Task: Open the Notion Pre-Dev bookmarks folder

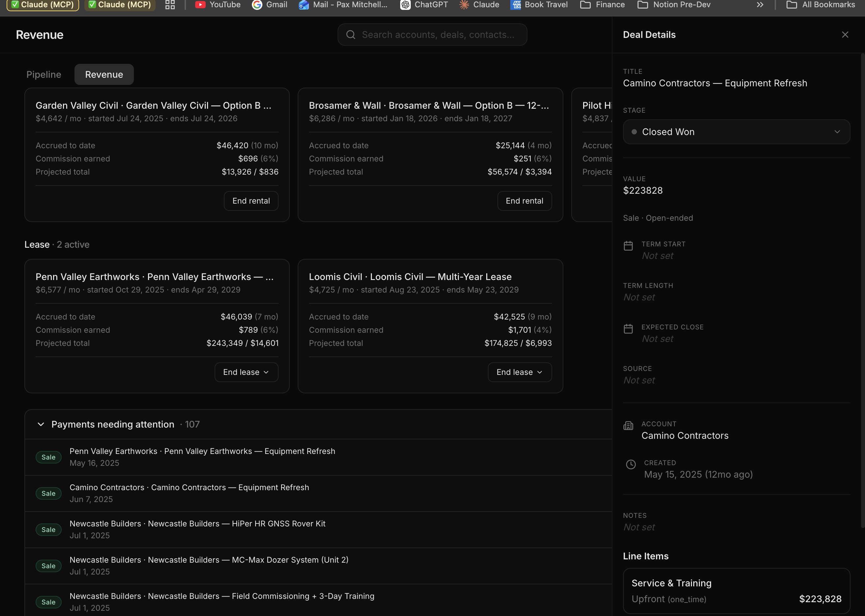Action: pyautogui.click(x=674, y=5)
